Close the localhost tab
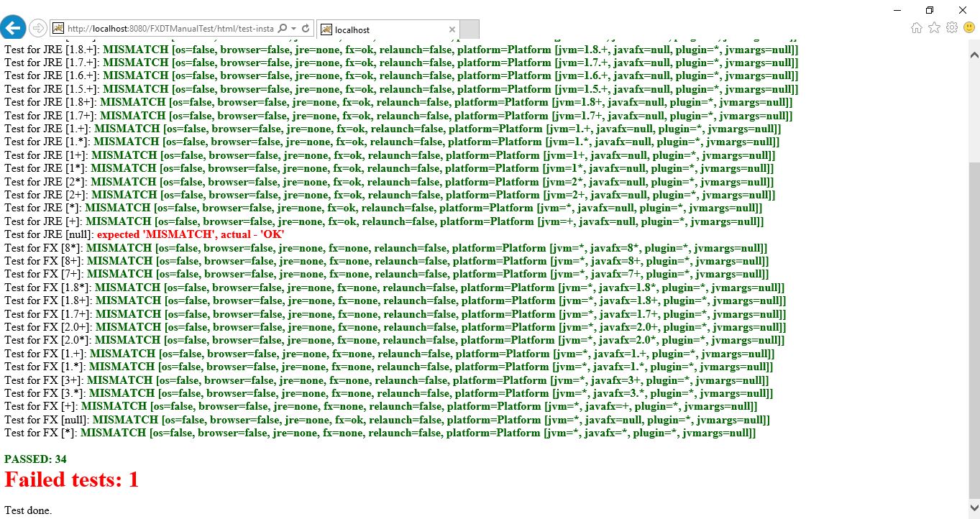 (x=452, y=29)
